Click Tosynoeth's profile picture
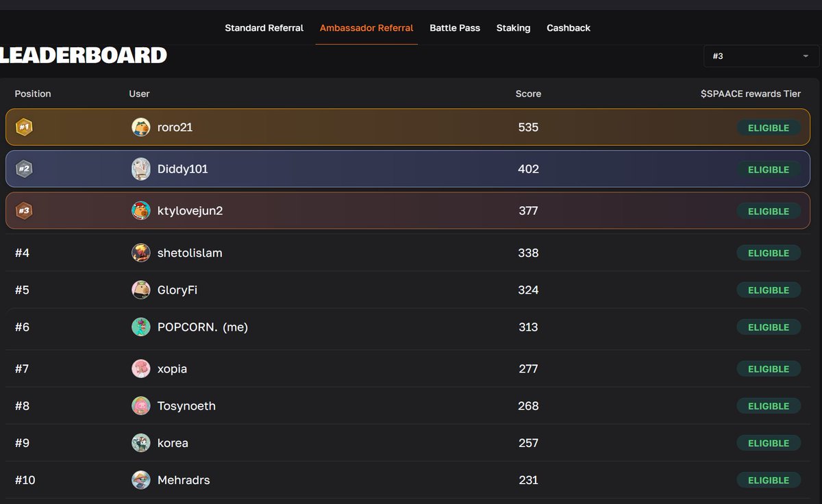The height and width of the screenshot is (504, 822). [140, 405]
